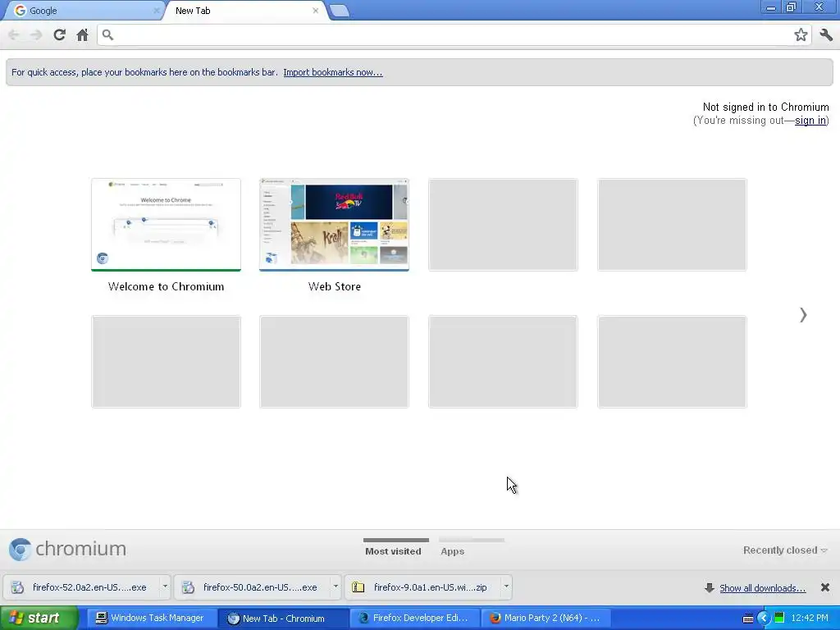840x630 pixels.
Task: Click the sign in link
Action: 810,121
